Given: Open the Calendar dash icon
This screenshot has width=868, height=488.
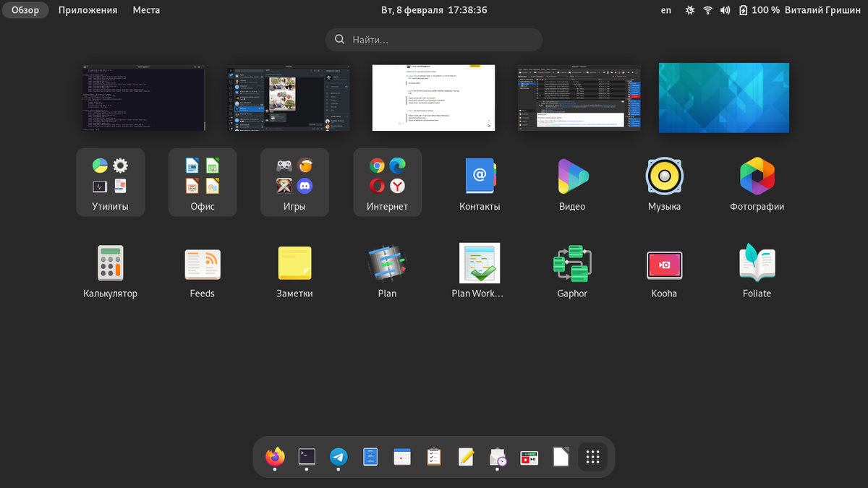Looking at the screenshot, I should click(x=402, y=457).
